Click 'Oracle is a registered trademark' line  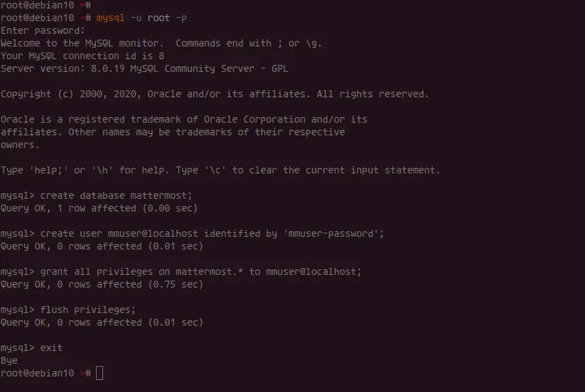click(184, 119)
